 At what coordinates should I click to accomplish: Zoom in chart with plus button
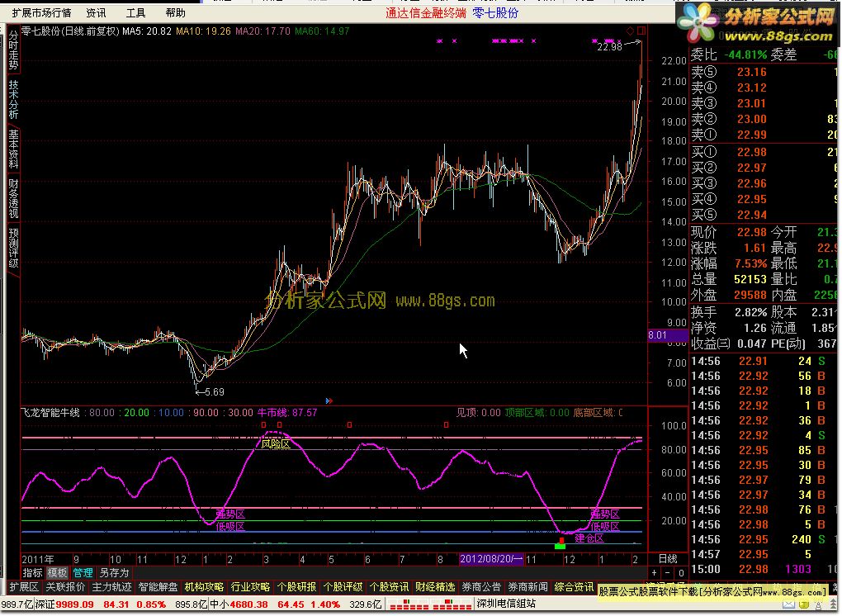[x=654, y=573]
